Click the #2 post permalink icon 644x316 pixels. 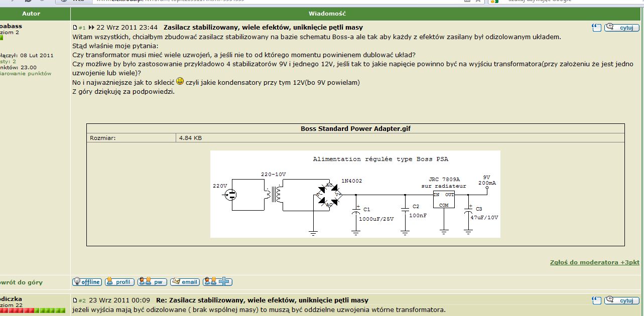75,300
